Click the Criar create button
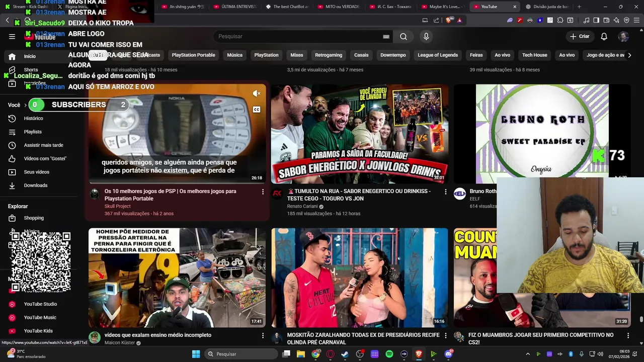Screen dimensions: 644x362 [580, 36]
